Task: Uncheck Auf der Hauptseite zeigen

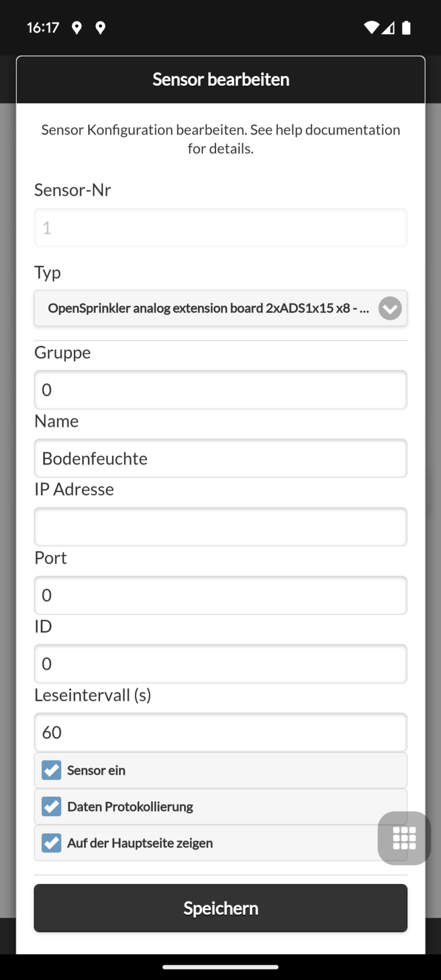Action: coord(52,843)
